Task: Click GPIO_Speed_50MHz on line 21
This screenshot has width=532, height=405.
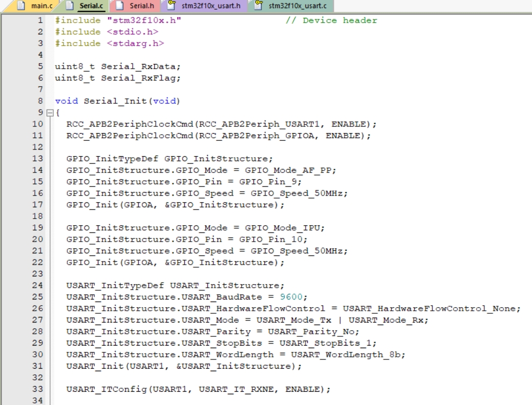Action: [x=297, y=251]
